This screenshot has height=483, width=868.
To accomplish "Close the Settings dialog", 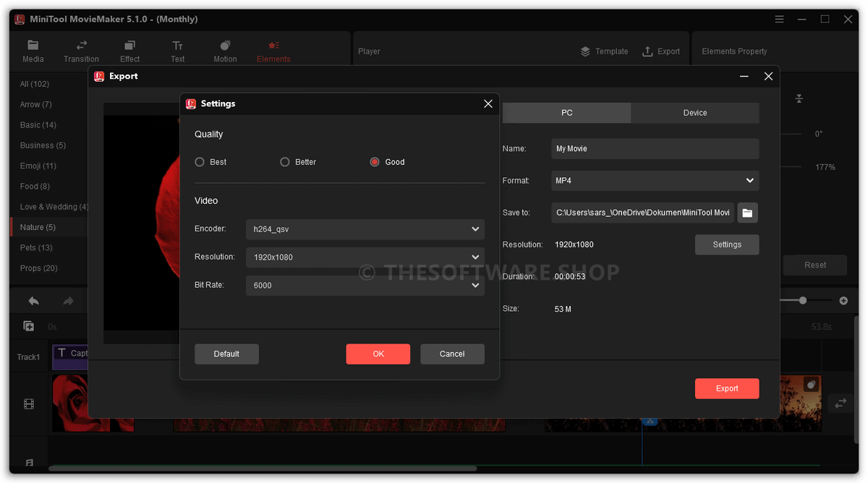I will pyautogui.click(x=488, y=104).
